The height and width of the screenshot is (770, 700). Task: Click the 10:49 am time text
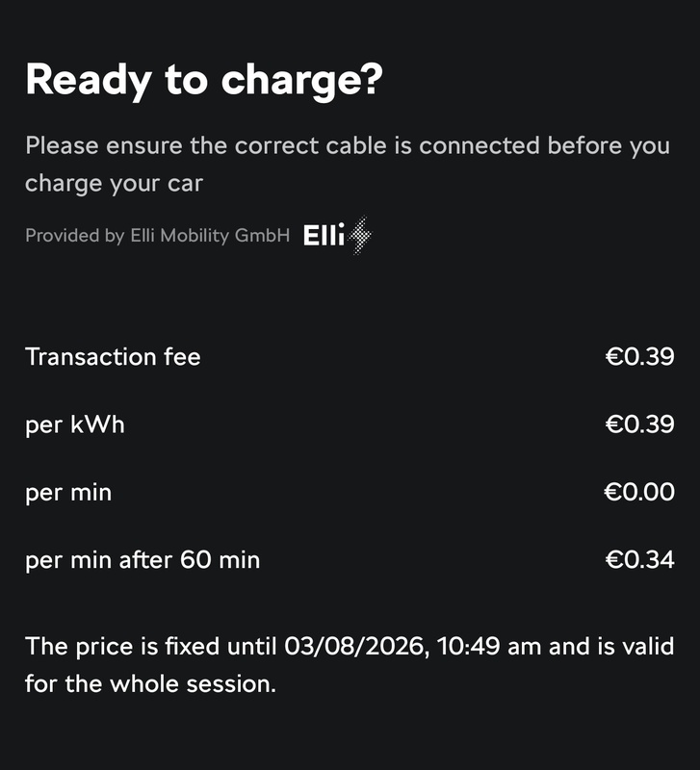coord(488,646)
